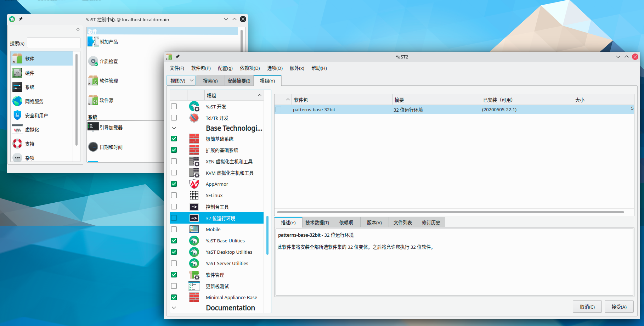Viewport: 644px width, 326px height.
Task: Select 网络服务 globe category icon
Action: [17, 101]
